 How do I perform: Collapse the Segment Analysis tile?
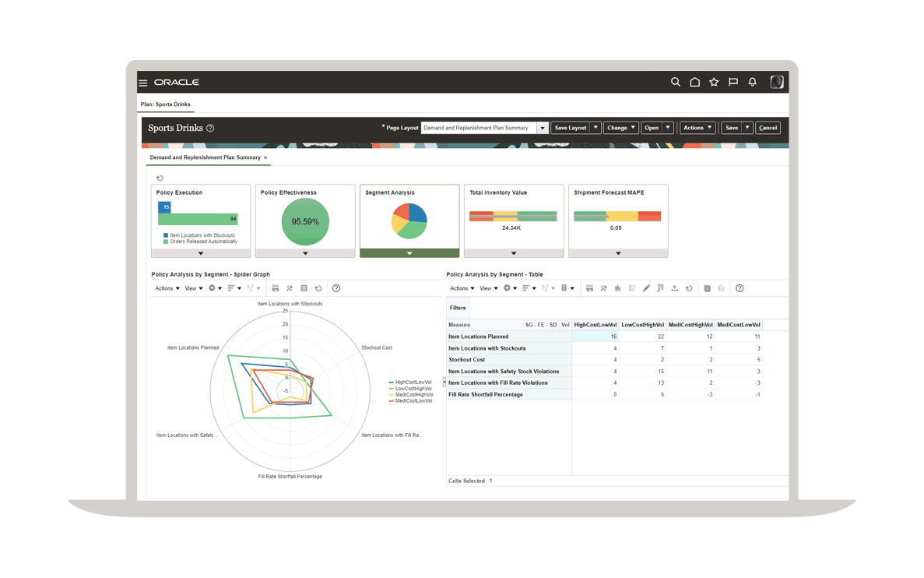pyautogui.click(x=409, y=253)
